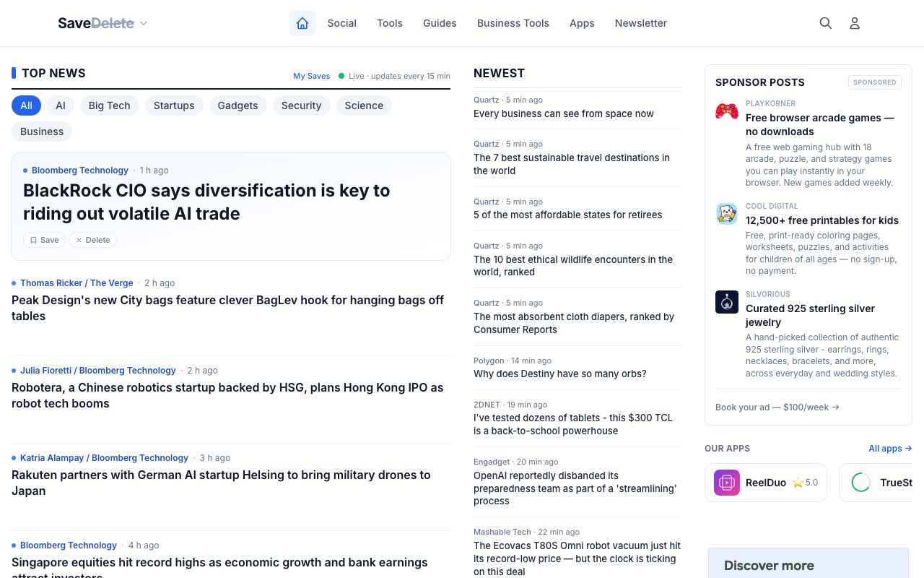Save the BlackRock CIO article
Screen dimensions: 924x578
pyautogui.click(x=45, y=240)
